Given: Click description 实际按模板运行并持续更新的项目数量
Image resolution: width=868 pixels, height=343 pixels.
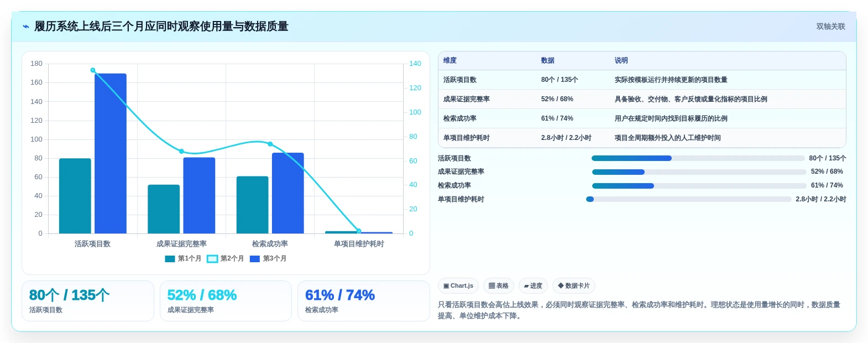Looking at the screenshot, I should tap(671, 80).
